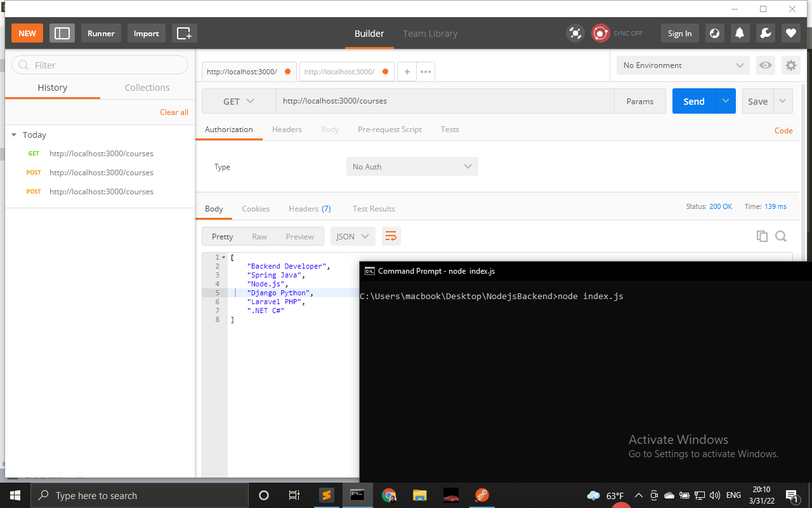Viewport: 812px width, 508px height.
Task: Switch to Team Library tab
Action: [430, 34]
